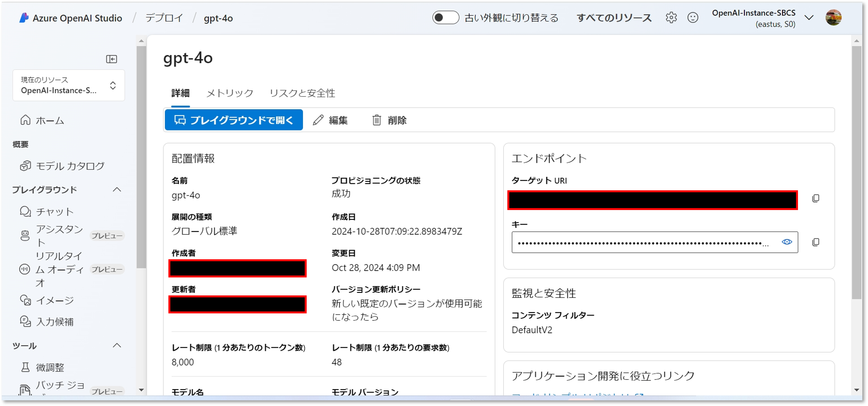Click the ホーム house icon
868x406 pixels.
(25, 120)
